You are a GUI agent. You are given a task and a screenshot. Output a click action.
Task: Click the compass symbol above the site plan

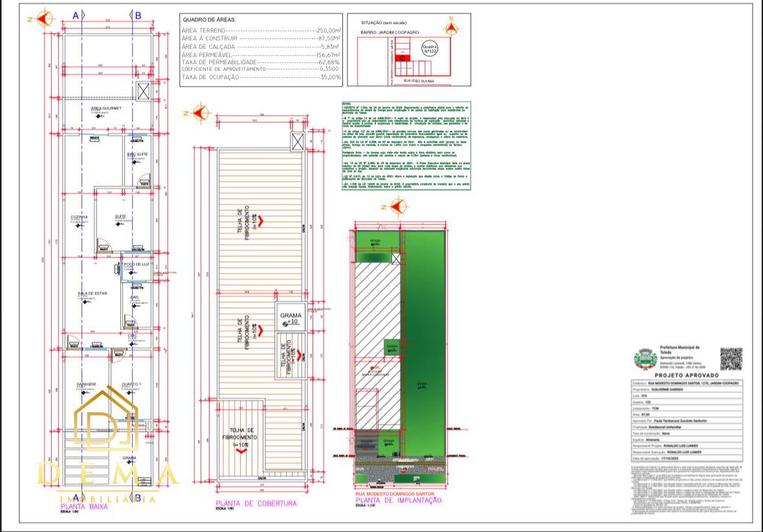coord(395,206)
